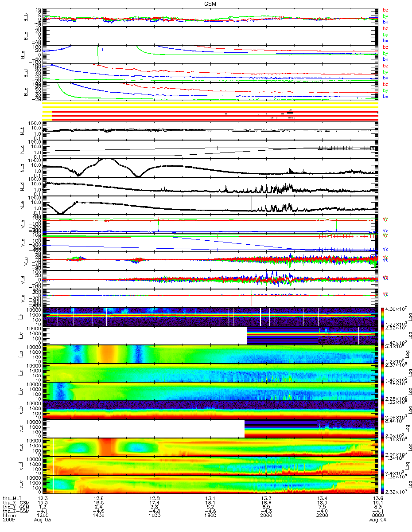The height and width of the screenshot is (532, 412).
Task: Select the 1200 time tick label
Action: click(42, 515)
